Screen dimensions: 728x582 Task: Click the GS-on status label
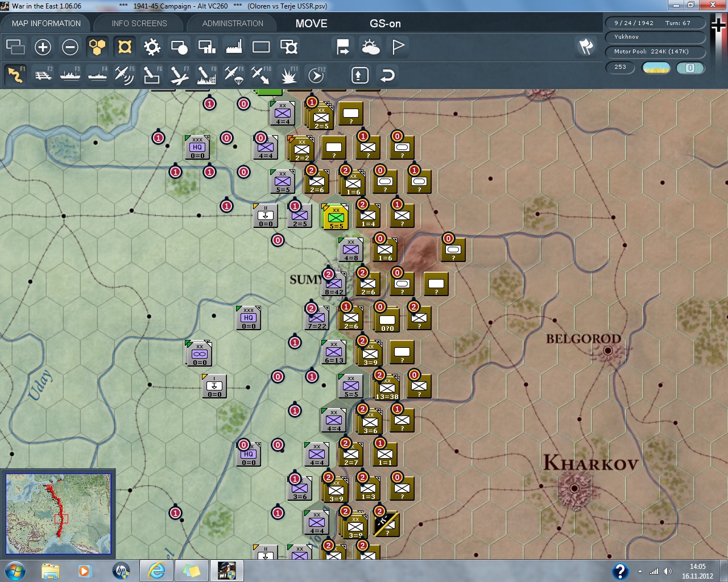[385, 23]
